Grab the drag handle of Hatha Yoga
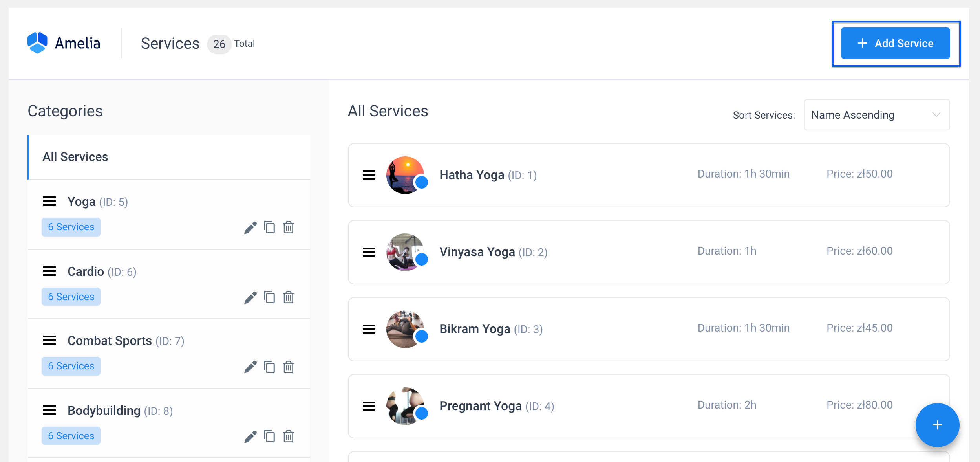This screenshot has height=462, width=980. coord(369,176)
